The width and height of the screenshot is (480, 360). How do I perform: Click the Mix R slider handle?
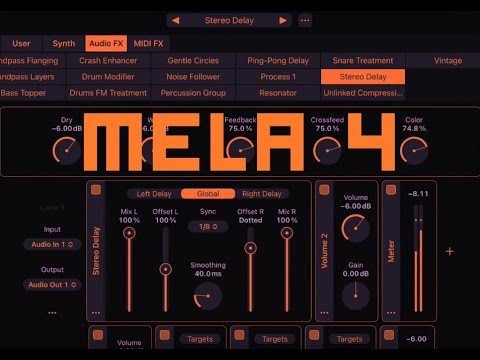(287, 233)
